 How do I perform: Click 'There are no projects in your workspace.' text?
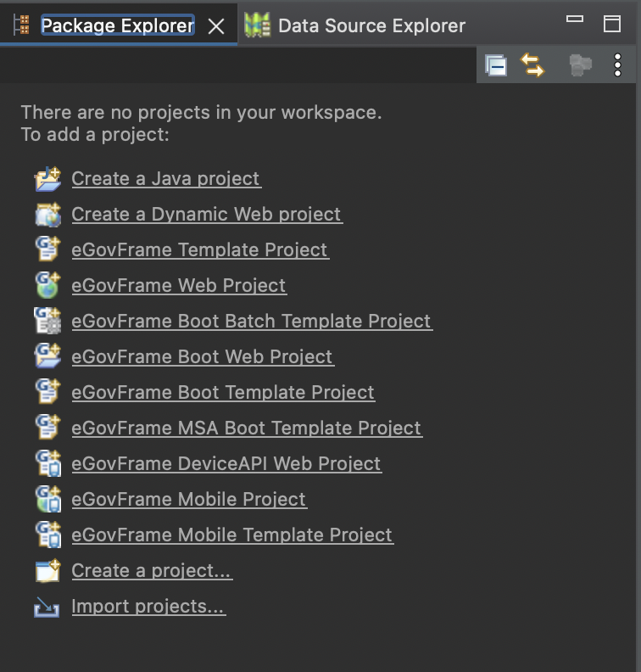201,112
